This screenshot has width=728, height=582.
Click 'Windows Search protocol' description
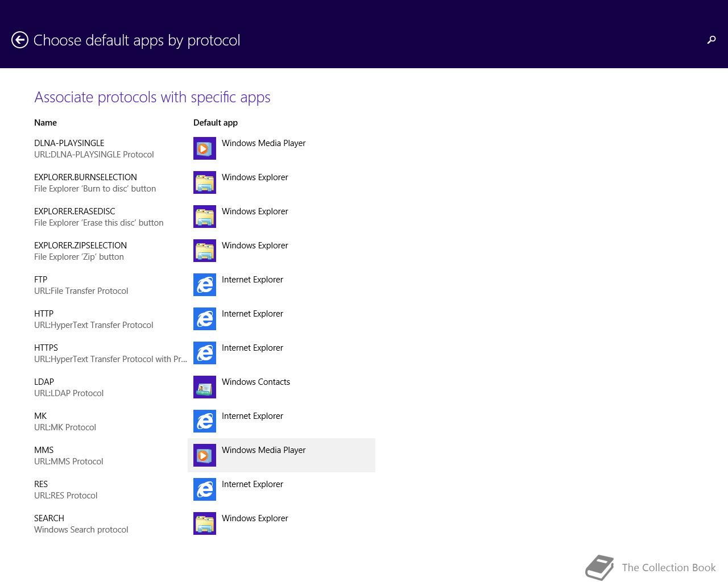81,530
